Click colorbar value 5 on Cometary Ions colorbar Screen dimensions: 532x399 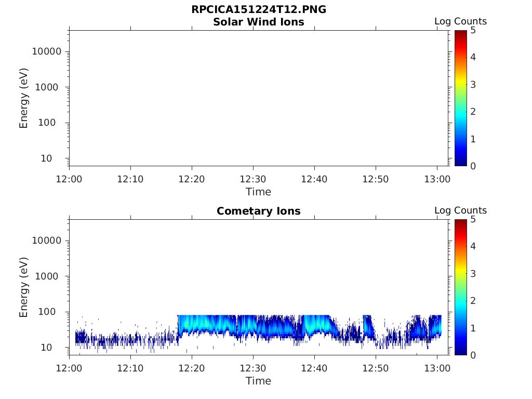473,220
